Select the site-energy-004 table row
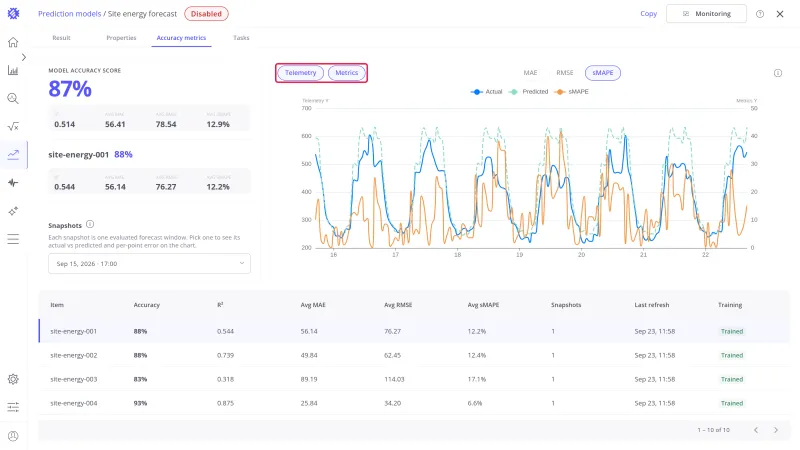Image resolution: width=800 pixels, height=450 pixels. click(x=414, y=403)
